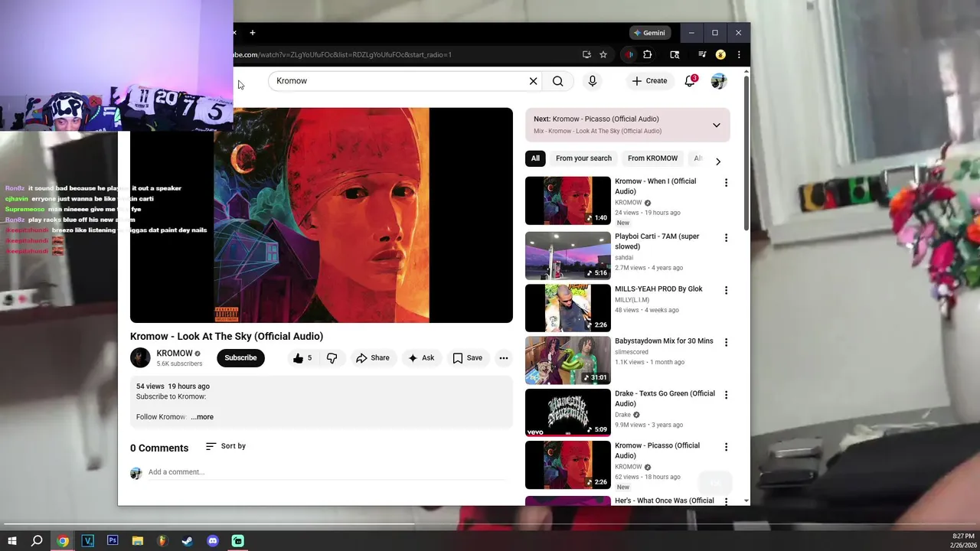
Task: Show more filter chips with the arrow
Action: (x=717, y=161)
